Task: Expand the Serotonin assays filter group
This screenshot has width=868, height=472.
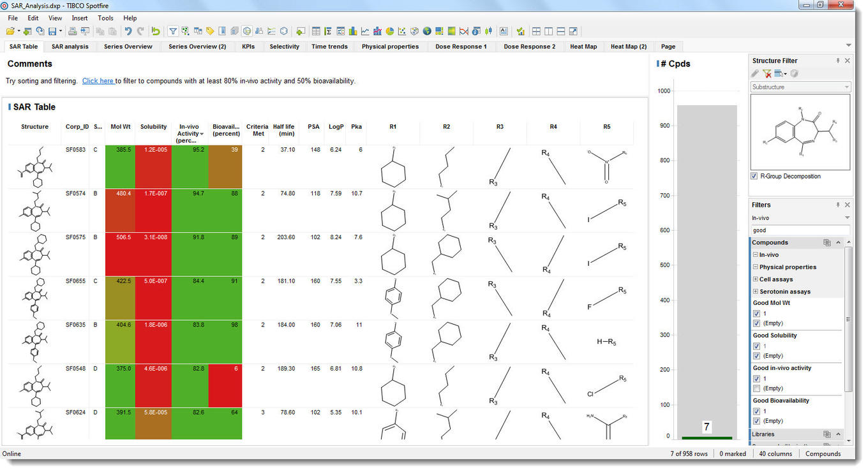Action: pos(756,291)
